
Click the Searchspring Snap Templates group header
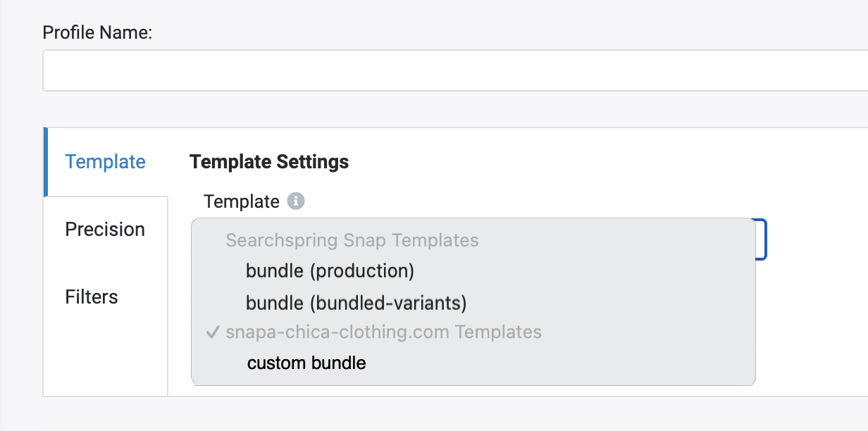pyautogui.click(x=352, y=240)
